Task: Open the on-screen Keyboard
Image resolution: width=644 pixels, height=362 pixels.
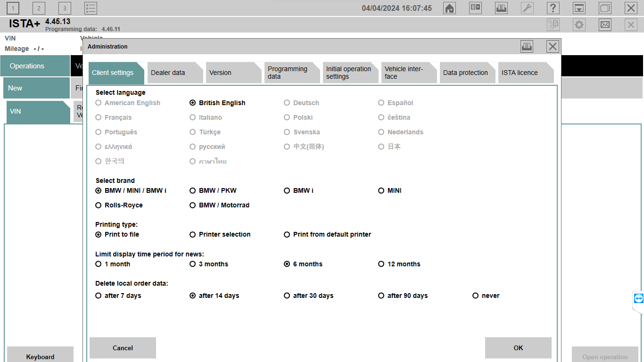Action: pyautogui.click(x=40, y=356)
